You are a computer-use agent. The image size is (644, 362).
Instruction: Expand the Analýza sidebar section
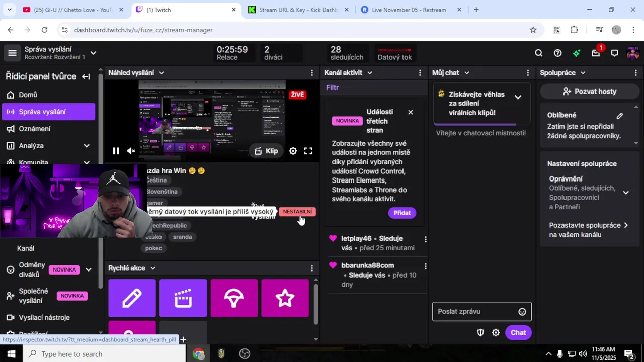coord(87,146)
